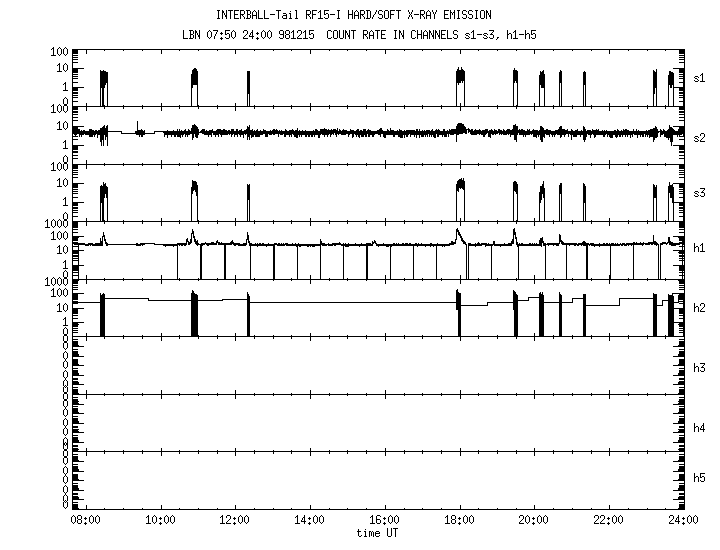
Task: Click the 22:00 time axis label
Action: click(x=609, y=521)
